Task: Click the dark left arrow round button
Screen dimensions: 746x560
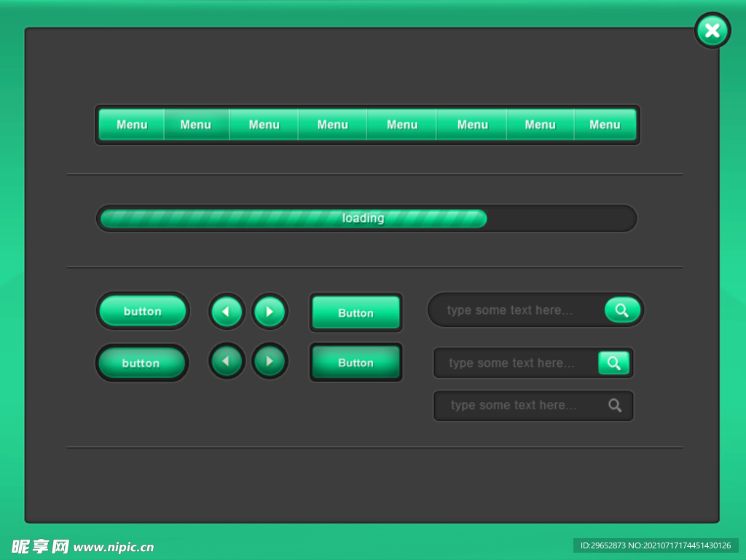Action: click(x=227, y=360)
